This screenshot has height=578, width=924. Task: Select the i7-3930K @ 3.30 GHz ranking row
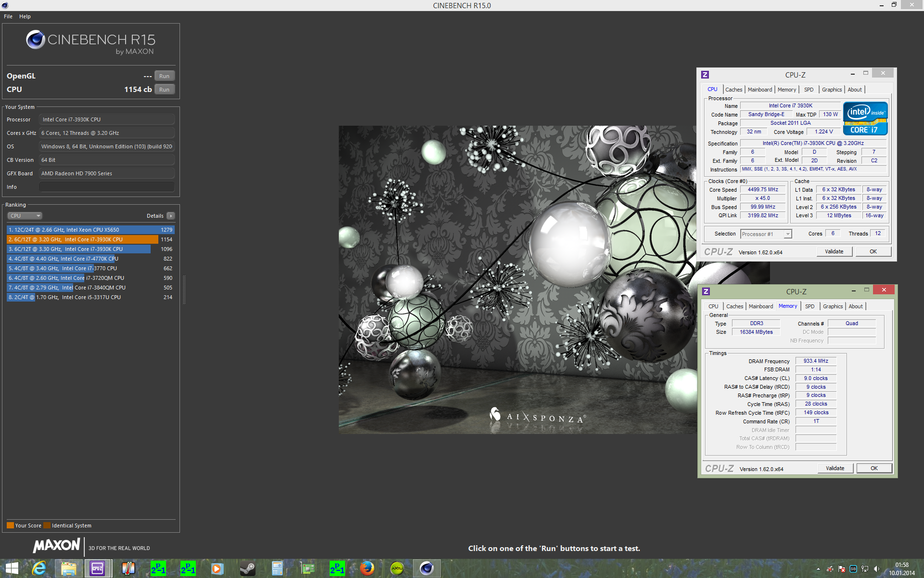90,249
